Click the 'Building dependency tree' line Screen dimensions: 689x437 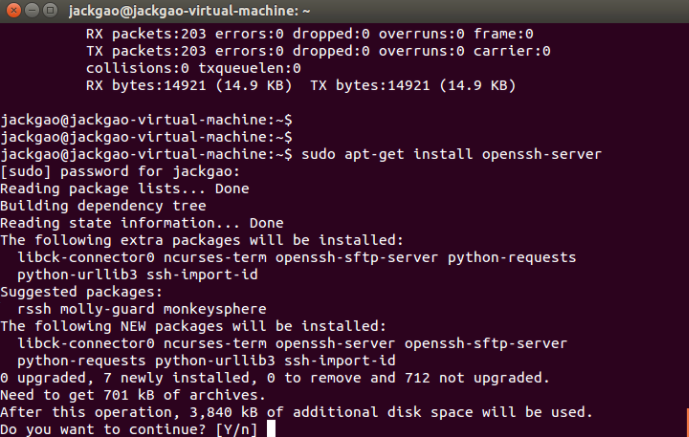click(x=109, y=205)
